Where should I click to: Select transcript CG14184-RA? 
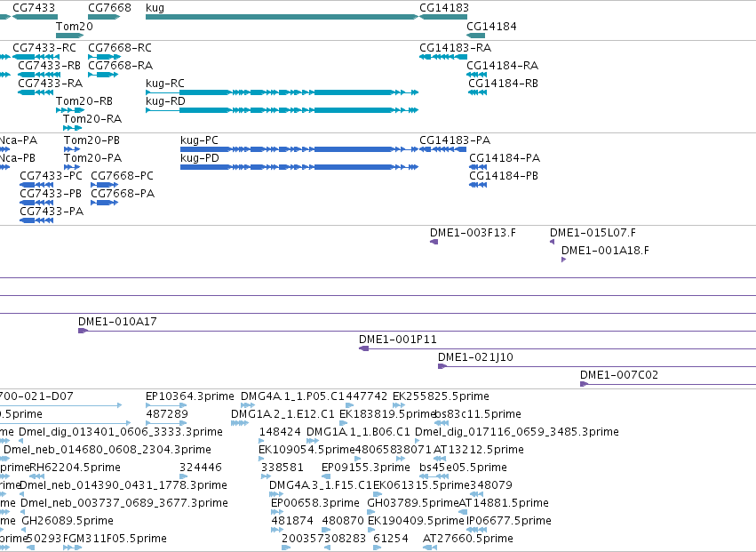[x=503, y=66]
